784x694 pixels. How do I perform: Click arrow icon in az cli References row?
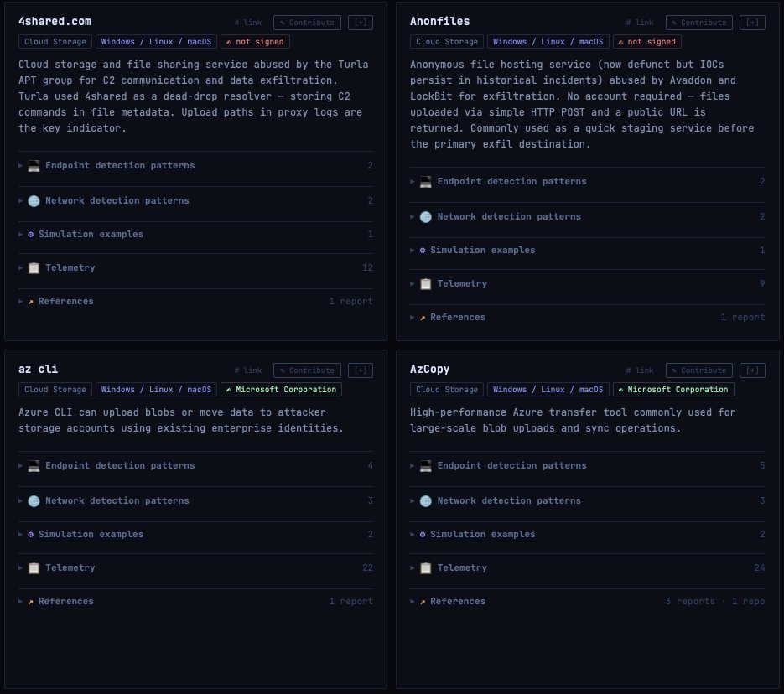(30, 602)
